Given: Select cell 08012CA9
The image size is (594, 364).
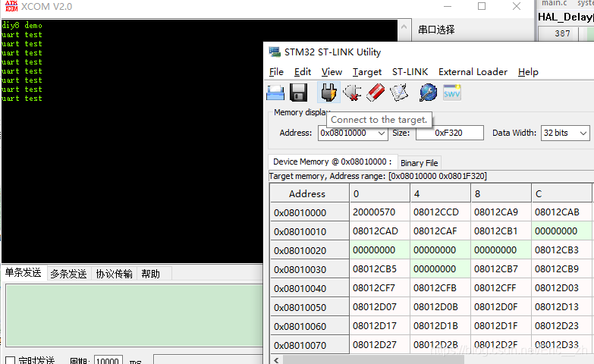Looking at the screenshot, I should [501, 212].
